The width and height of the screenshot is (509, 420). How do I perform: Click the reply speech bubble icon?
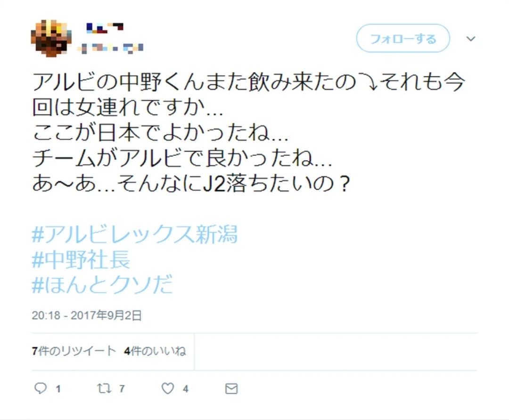pyautogui.click(x=41, y=388)
